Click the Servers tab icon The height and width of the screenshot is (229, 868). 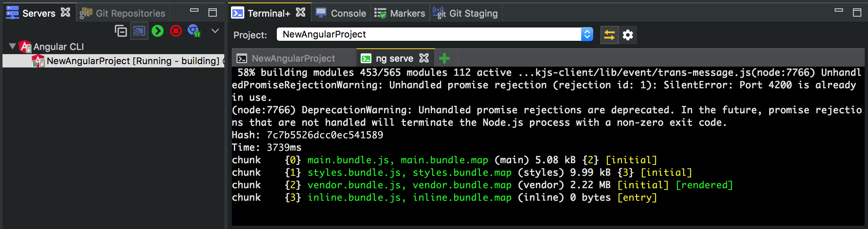[13, 13]
